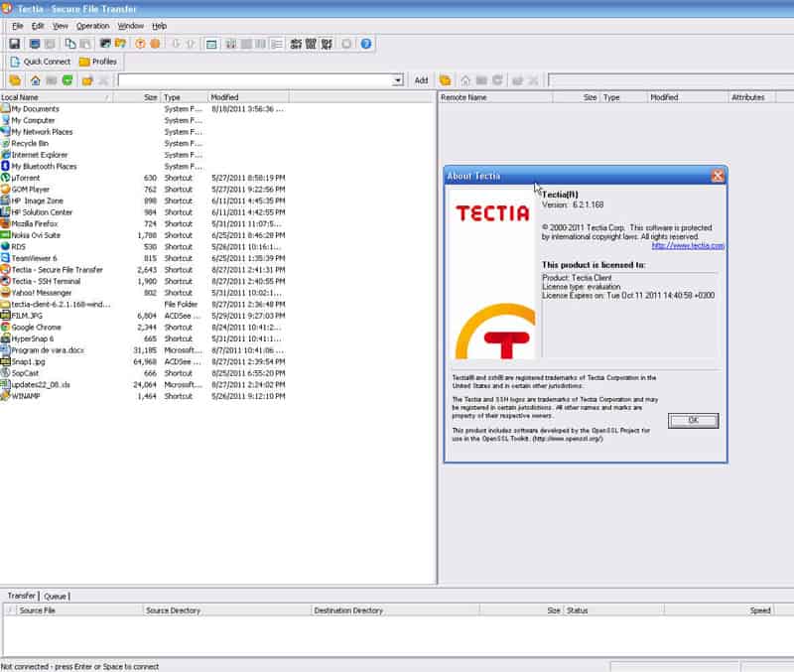Click OK in the About Tectia dialog
The image size is (794, 672).
coord(693,420)
